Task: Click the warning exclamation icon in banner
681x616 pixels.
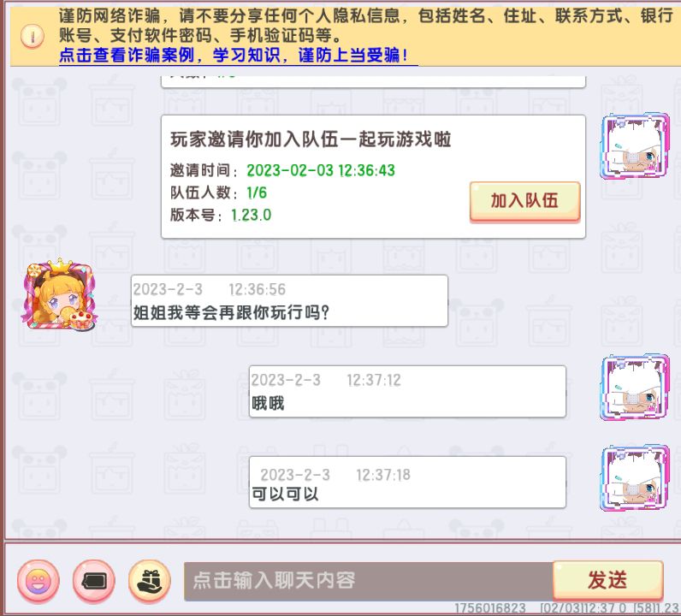Action: 33,36
